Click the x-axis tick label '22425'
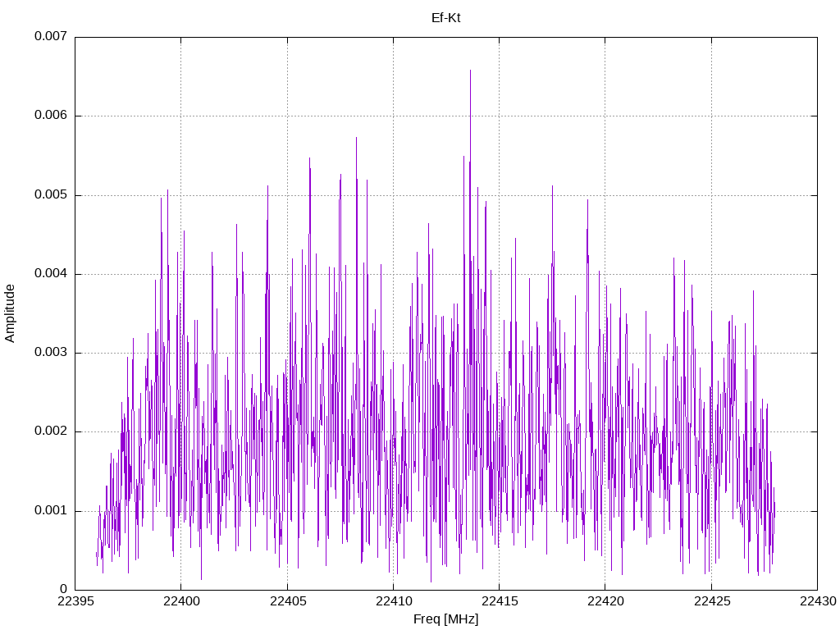Screen dimensions: 840x630 (712, 601)
